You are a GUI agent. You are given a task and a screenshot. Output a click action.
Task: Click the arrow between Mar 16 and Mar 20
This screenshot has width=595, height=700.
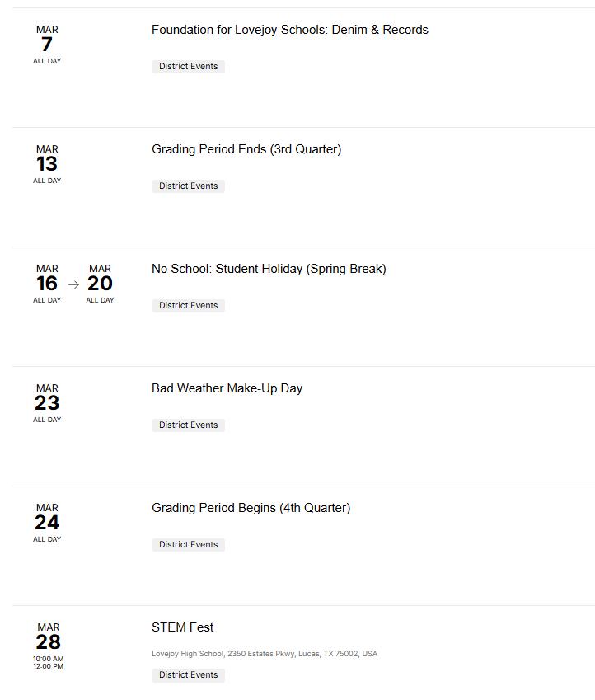coord(73,284)
